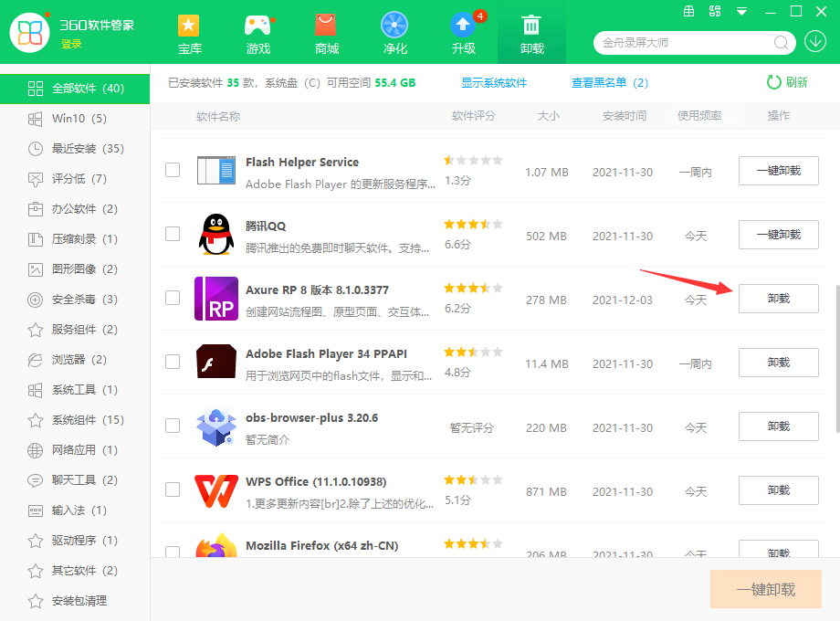Refresh the list with 刷新
Viewport: 840px width, 621px height.
(x=787, y=82)
